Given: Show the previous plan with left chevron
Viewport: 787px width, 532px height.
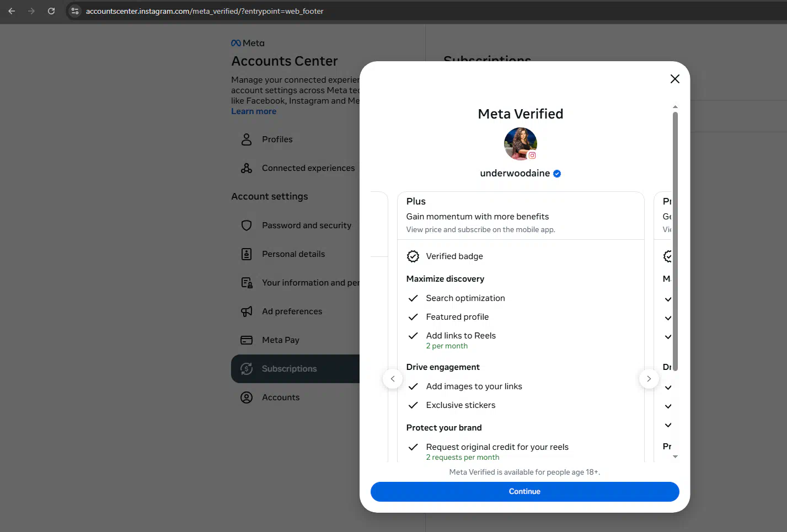Looking at the screenshot, I should coord(393,379).
